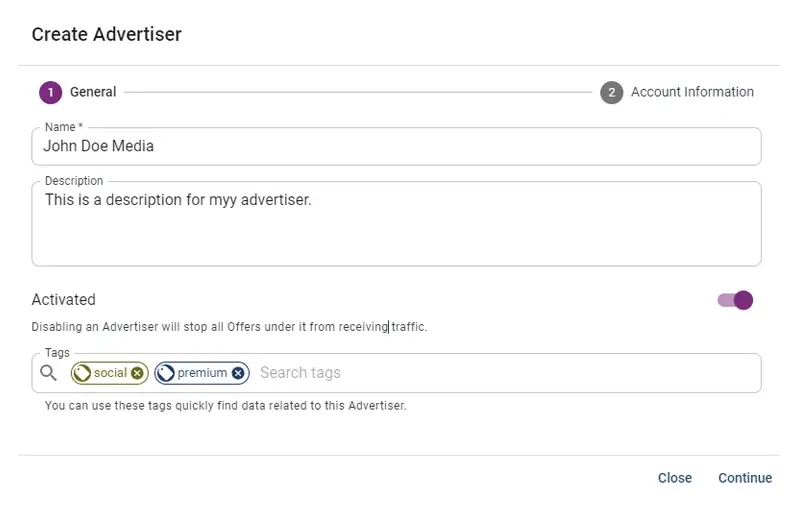Viewport: 800px width, 509px height.
Task: Click into the Description text area
Action: 396,224
